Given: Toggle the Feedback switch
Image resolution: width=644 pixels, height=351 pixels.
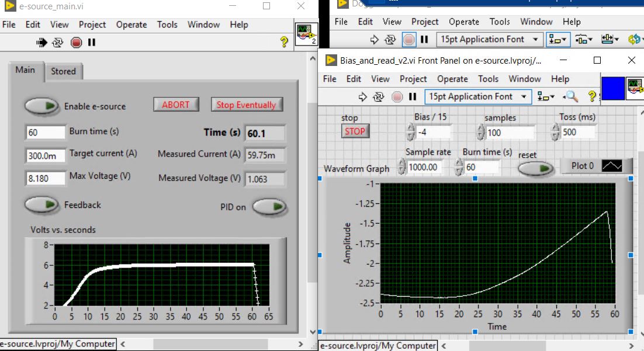Looking at the screenshot, I should [x=42, y=204].
